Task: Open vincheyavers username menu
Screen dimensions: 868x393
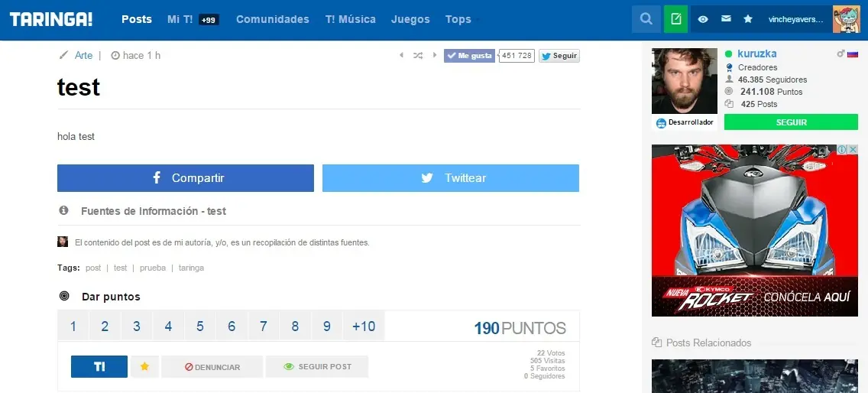Action: [x=795, y=19]
